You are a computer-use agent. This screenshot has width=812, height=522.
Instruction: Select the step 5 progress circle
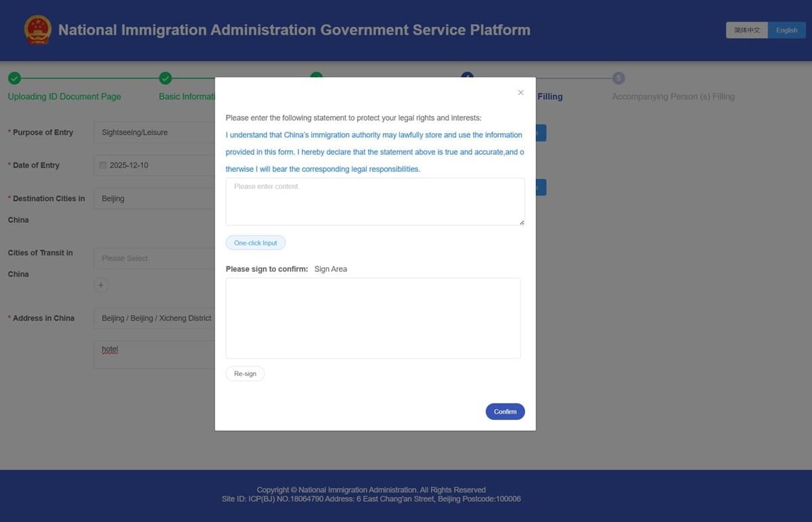618,77
